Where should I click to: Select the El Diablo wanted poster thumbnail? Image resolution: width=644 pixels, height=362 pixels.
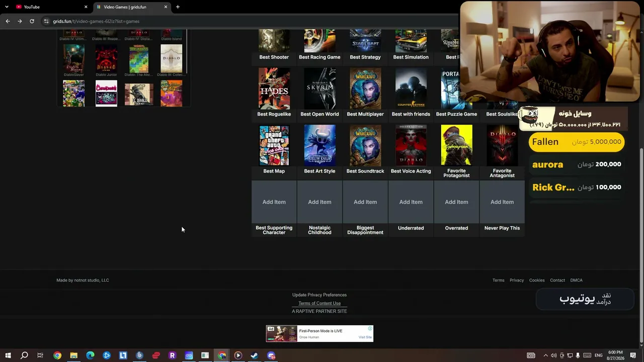click(x=139, y=94)
